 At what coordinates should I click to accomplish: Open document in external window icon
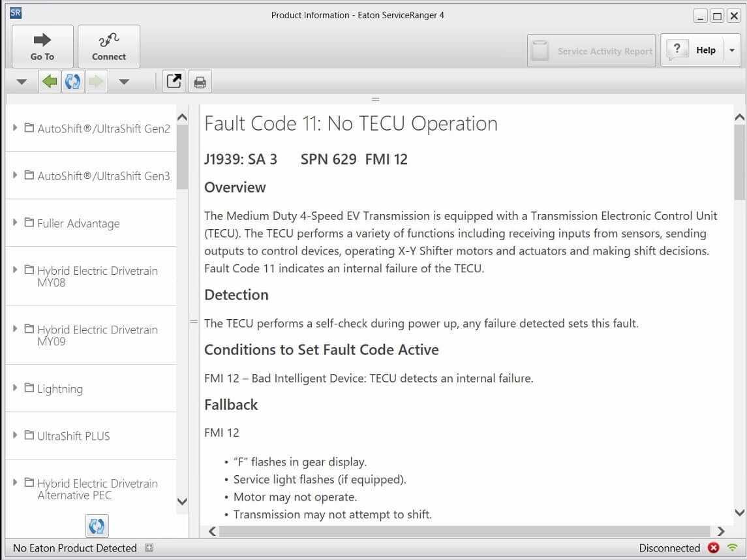[x=174, y=82]
